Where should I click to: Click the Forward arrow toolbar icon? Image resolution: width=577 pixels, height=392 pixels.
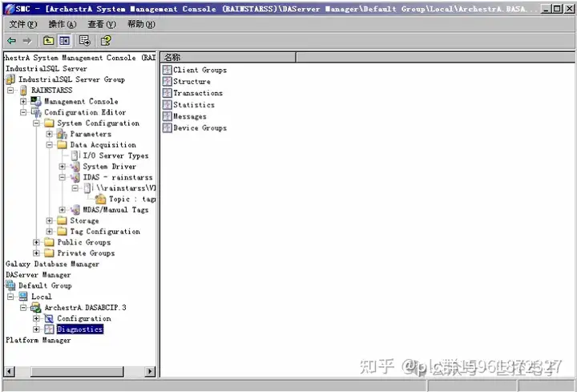click(27, 41)
